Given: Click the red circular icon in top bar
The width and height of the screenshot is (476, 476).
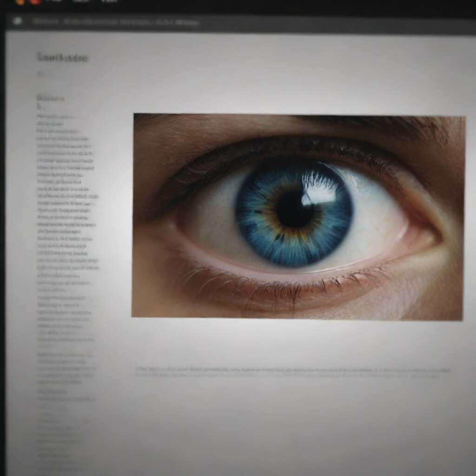Looking at the screenshot, I should (35, 1).
